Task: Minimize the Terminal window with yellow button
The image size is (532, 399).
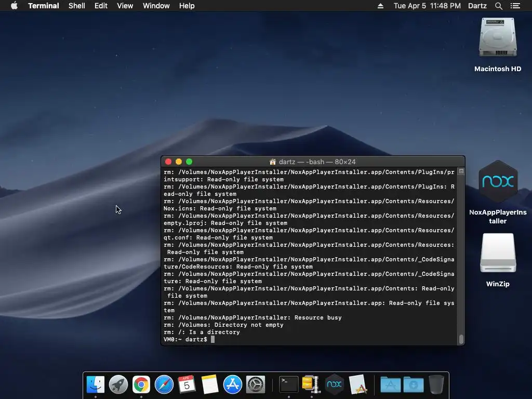Action: pos(179,162)
